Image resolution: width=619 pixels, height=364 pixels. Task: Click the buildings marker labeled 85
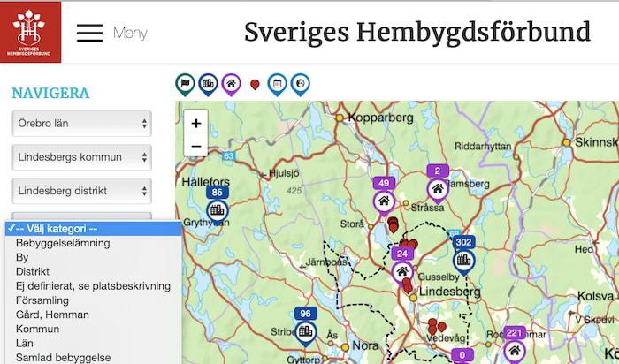(218, 209)
